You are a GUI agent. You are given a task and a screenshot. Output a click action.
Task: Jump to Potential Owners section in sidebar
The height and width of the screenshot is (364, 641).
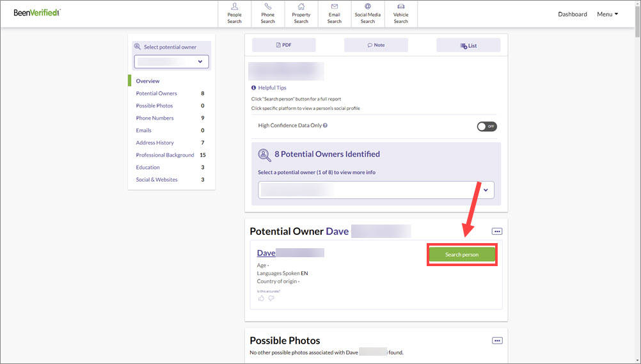pos(157,93)
